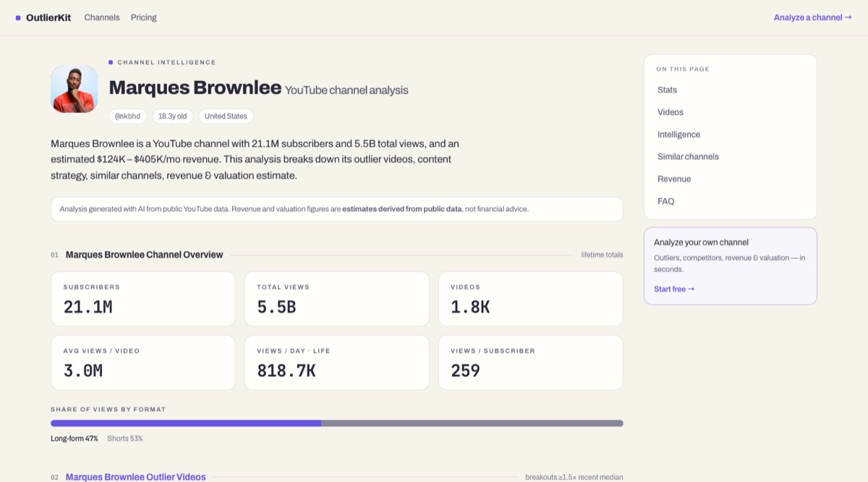
Task: Click the AI analysis disclaimer notice
Action: [337, 209]
